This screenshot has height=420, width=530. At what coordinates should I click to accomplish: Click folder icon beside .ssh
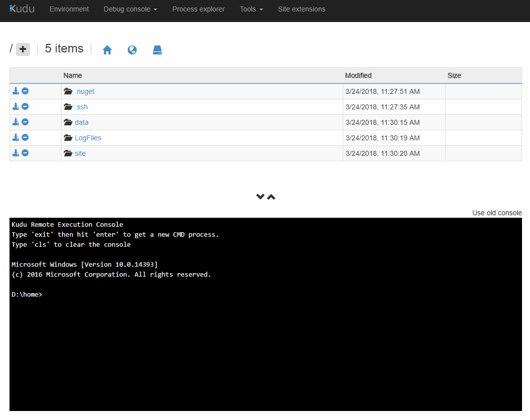coord(68,107)
